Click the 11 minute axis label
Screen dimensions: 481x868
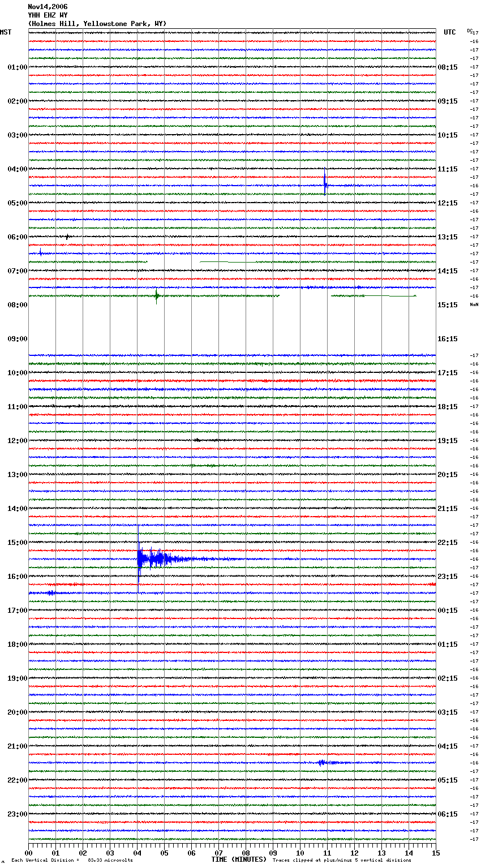[x=327, y=853]
